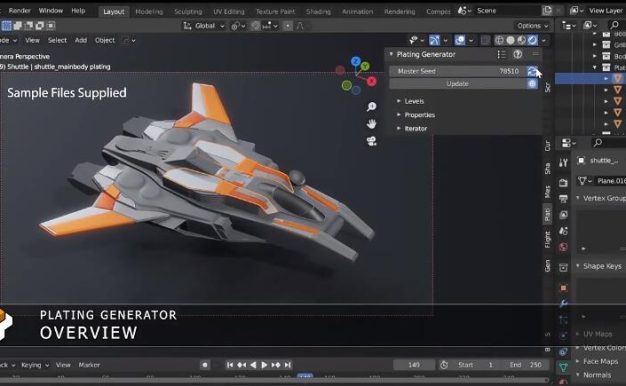Open the Render menu
The height and width of the screenshot is (386, 626).
[x=20, y=11]
